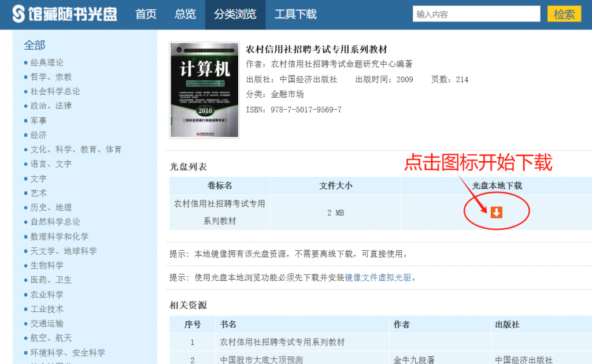Click the 馆藏随书光盘 site logo
The image size is (592, 364).
pos(65,14)
